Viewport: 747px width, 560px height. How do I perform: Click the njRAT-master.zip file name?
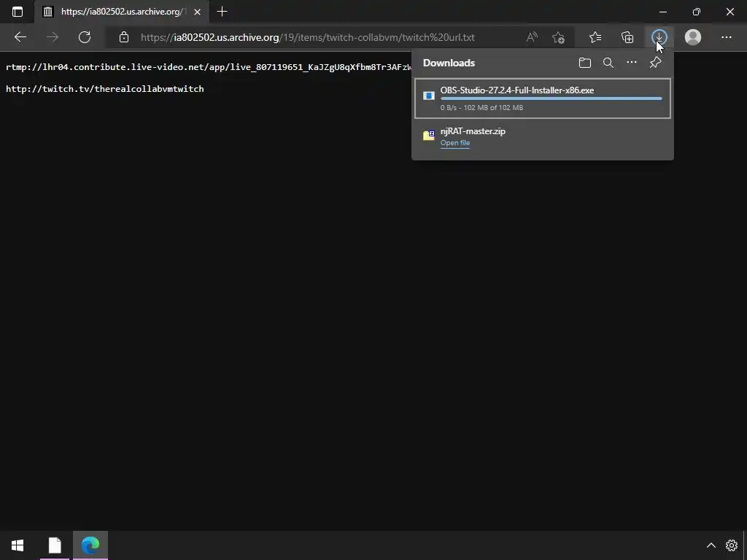pyautogui.click(x=473, y=131)
